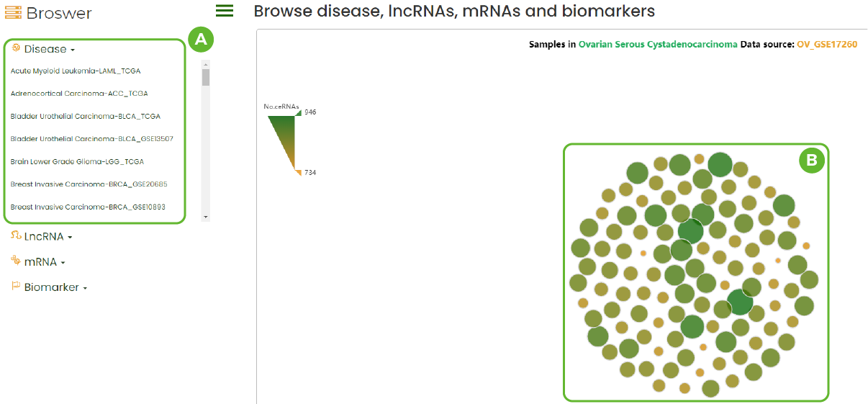This screenshot has height=404, width=868.
Task: Follow the OV_GSE17260 data source link
Action: coord(827,45)
